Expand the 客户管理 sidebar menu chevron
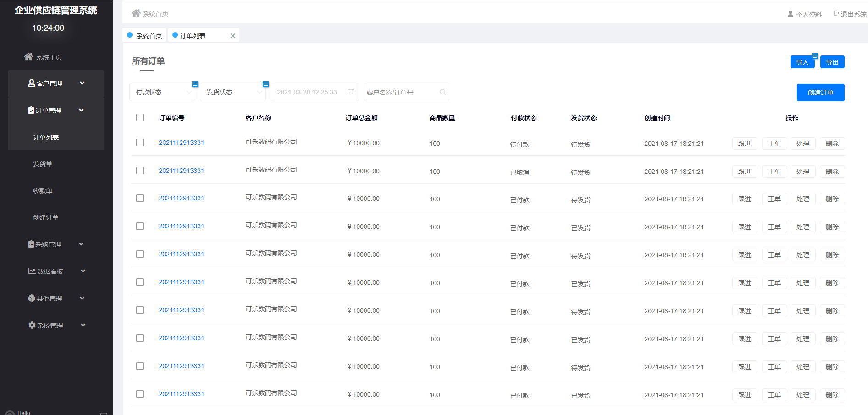868x415 pixels. pos(82,83)
